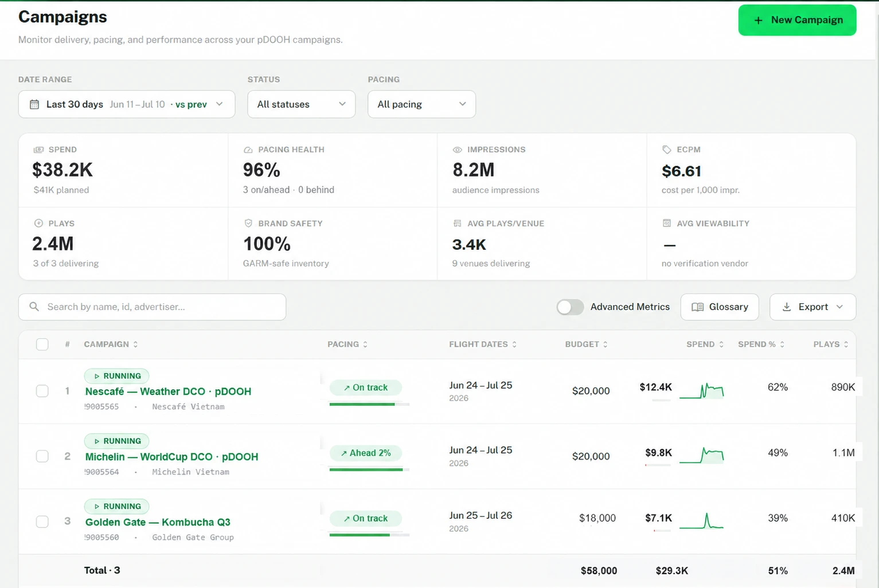Click the Glossary book icon
Screen dimensions: 879x588
point(698,307)
